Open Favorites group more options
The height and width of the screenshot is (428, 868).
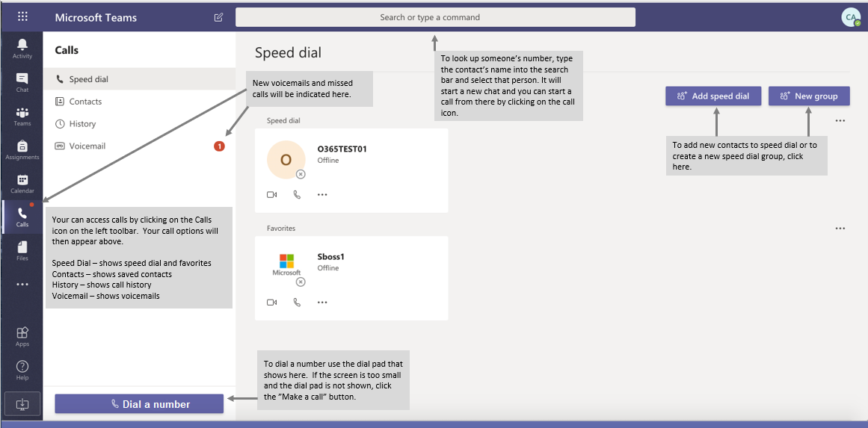tap(840, 229)
